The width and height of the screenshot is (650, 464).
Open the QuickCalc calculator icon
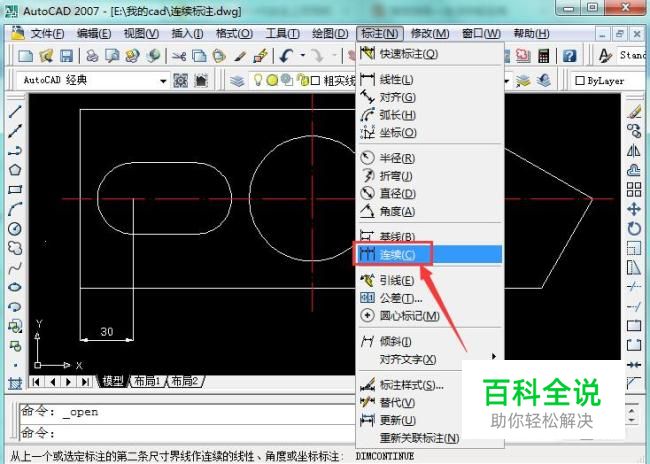[x=543, y=56]
